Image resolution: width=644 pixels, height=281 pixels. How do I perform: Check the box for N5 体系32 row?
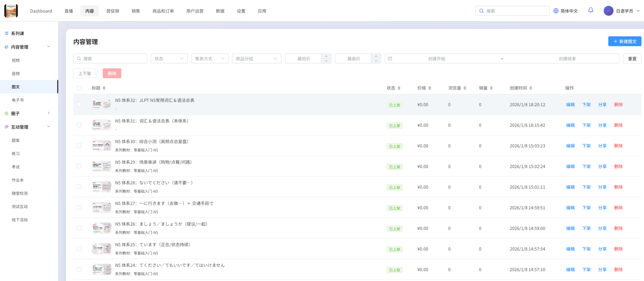79,104
